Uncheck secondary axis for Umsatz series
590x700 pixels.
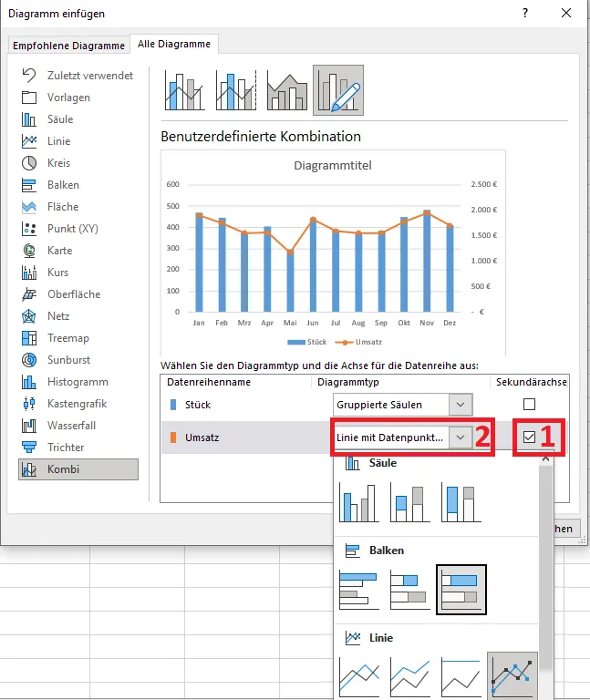(529, 437)
